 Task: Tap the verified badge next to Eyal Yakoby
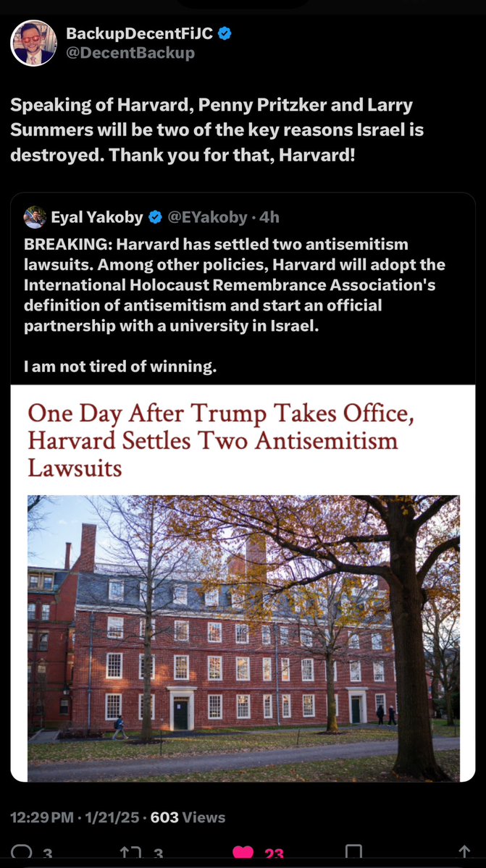(156, 216)
